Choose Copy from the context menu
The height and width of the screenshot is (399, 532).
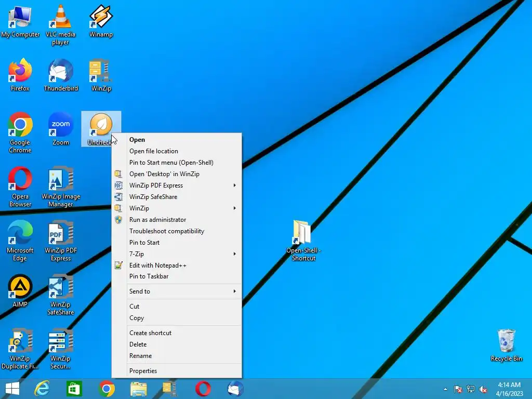[x=177, y=318]
